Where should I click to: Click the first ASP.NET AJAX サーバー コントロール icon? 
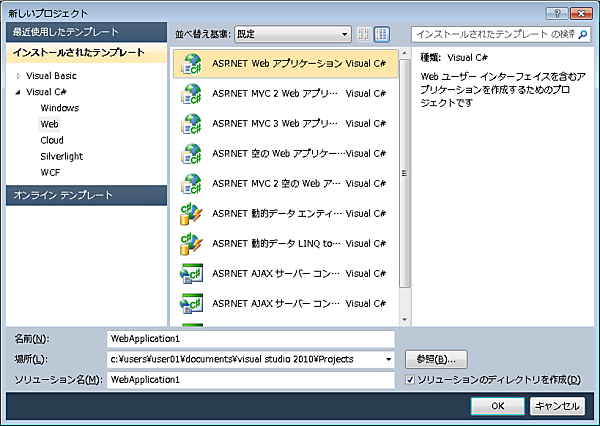(x=191, y=274)
